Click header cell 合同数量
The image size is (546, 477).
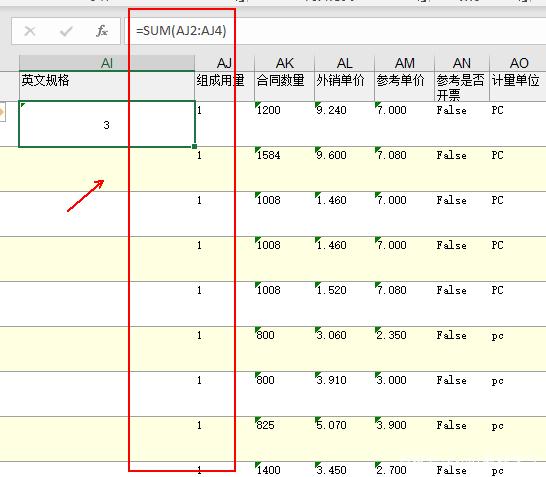pos(284,86)
